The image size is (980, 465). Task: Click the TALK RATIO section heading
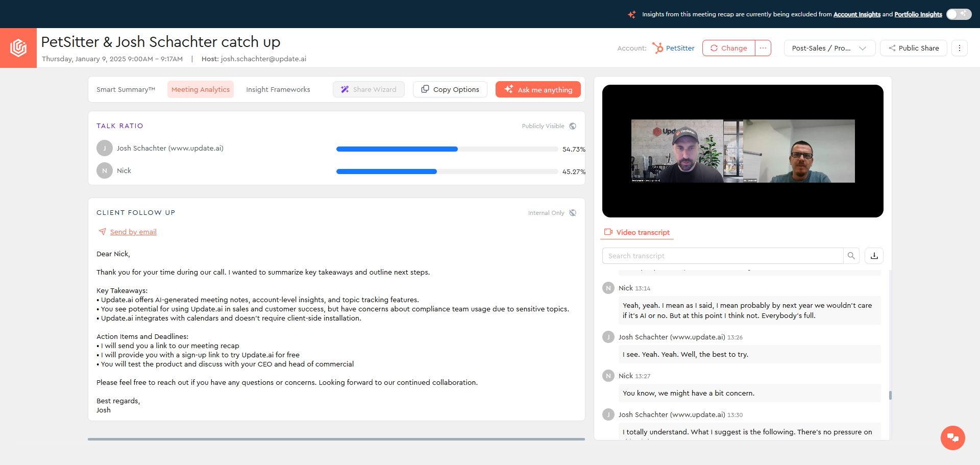(120, 126)
